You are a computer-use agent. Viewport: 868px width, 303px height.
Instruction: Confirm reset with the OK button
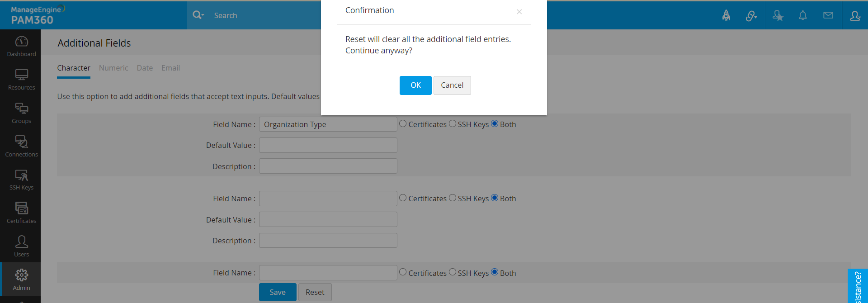(415, 85)
